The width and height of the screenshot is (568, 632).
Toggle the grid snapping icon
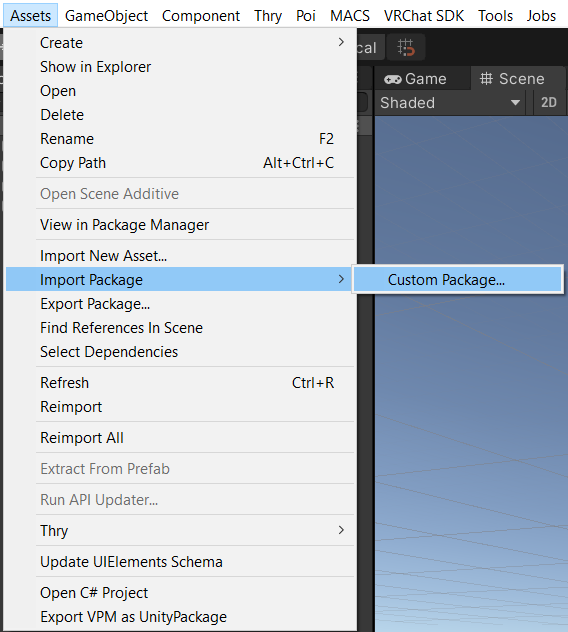point(406,48)
